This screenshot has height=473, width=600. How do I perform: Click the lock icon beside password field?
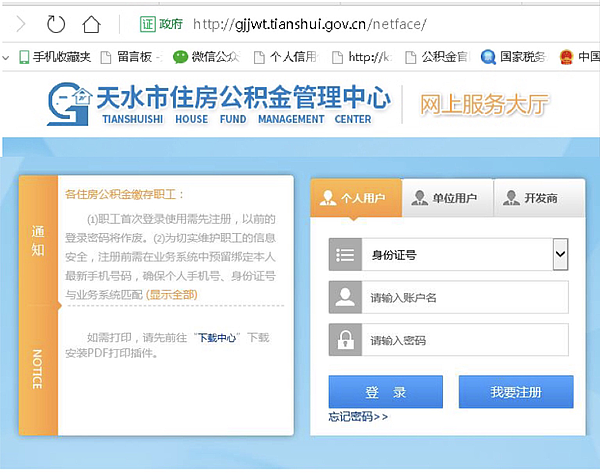(345, 340)
